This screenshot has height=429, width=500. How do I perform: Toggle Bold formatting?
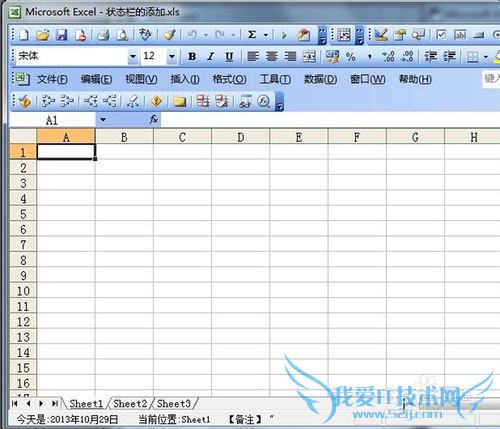(192, 57)
